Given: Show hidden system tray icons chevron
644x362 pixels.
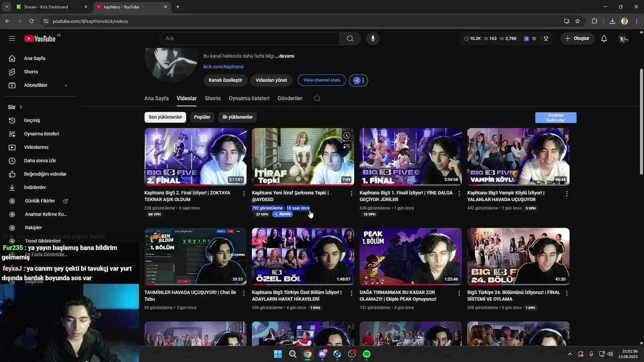Looking at the screenshot, I should coord(570,354).
